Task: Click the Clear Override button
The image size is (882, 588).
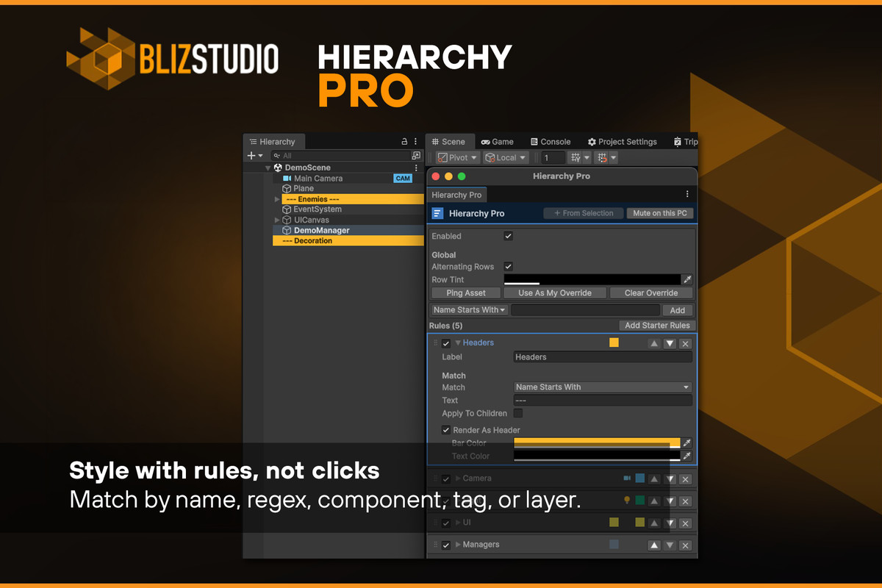Action: coord(651,293)
